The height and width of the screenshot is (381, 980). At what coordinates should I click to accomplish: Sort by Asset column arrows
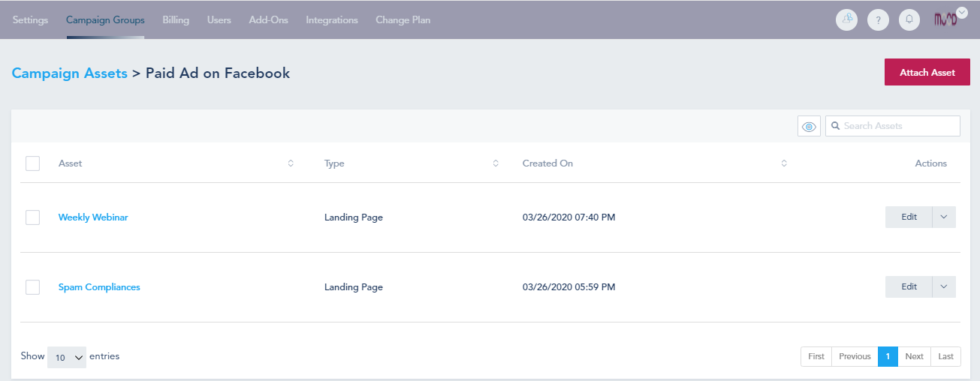coord(291,163)
